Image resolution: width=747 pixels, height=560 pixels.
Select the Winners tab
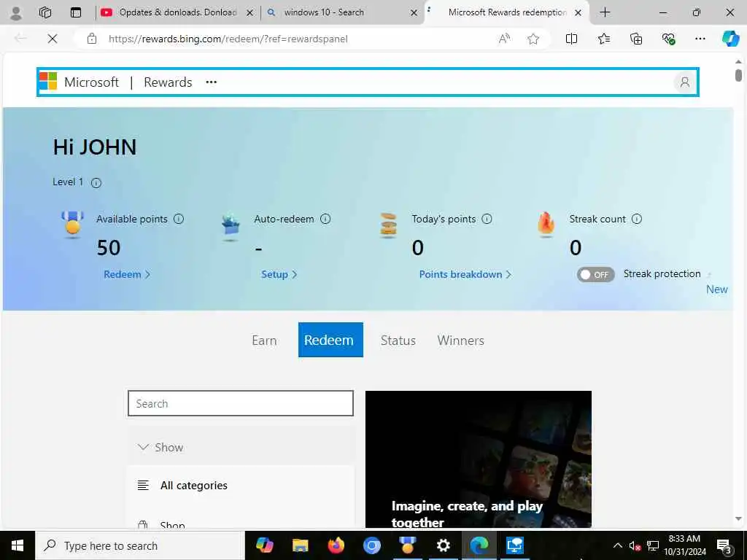(x=461, y=341)
